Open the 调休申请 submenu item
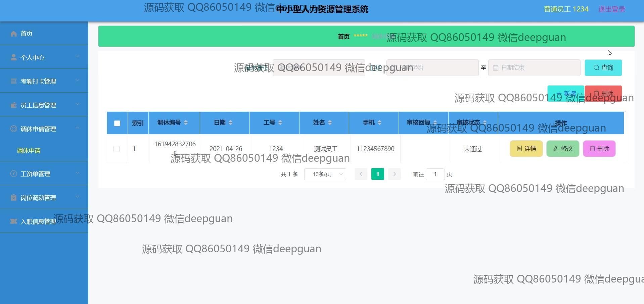Viewport: 644px width, 304px height. pos(29,151)
